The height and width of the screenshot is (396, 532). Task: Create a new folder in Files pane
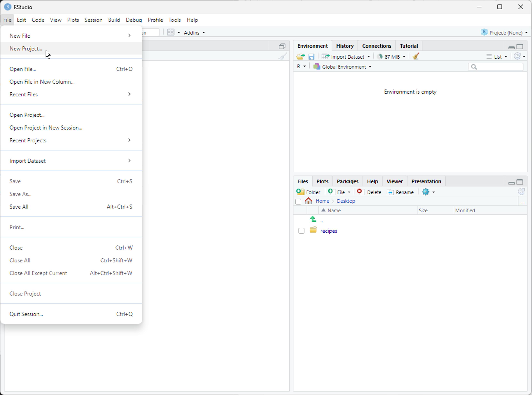[x=308, y=192]
